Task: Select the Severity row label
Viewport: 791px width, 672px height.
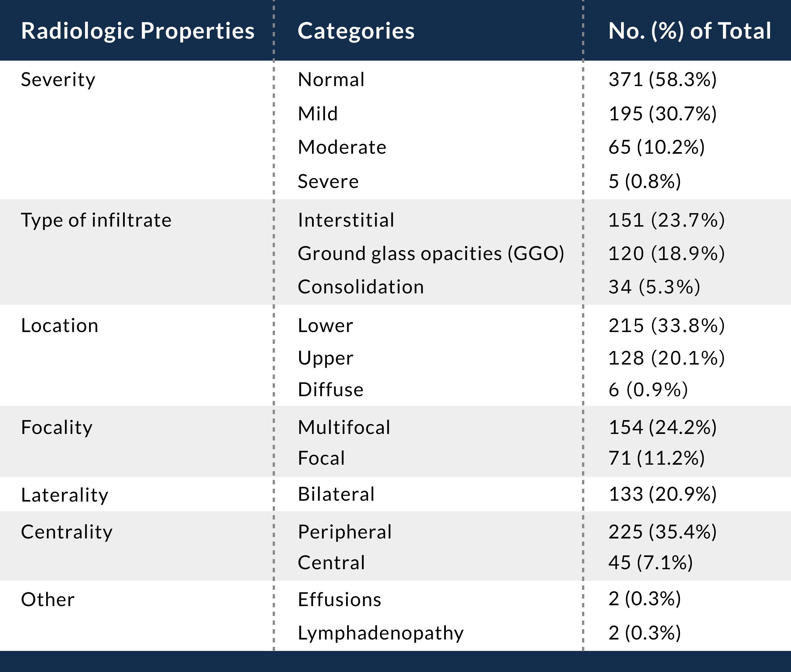Action: (58, 80)
